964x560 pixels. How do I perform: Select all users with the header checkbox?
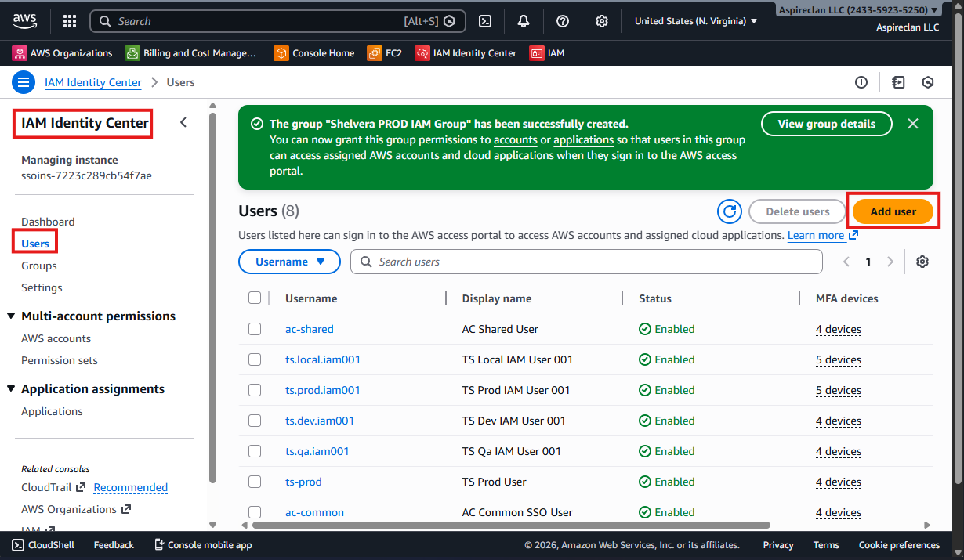(x=255, y=298)
